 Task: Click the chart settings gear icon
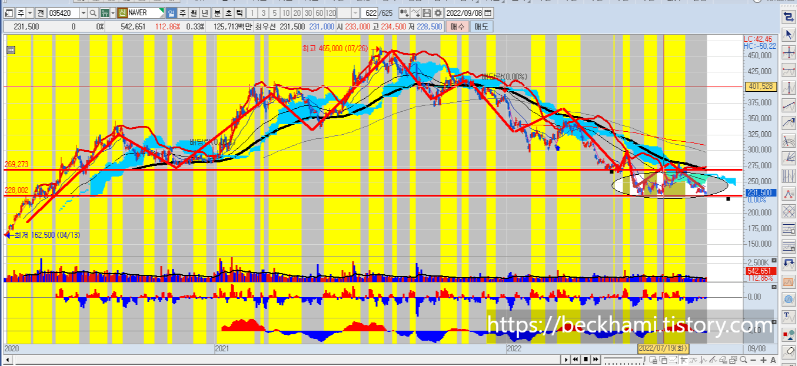pyautogui.click(x=438, y=13)
